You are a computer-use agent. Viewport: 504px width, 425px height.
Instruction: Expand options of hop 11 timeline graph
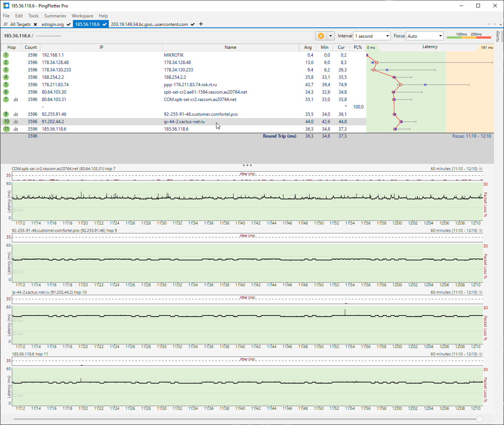pyautogui.click(x=481, y=354)
